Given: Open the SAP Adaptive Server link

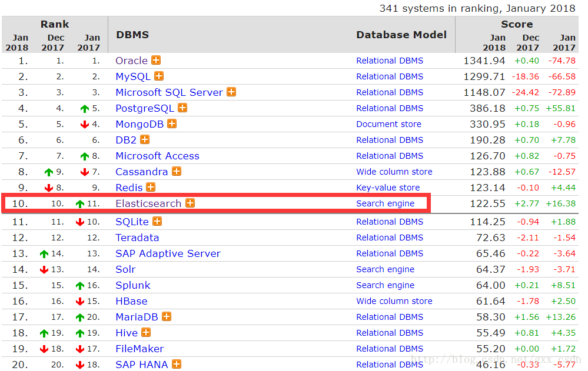Looking at the screenshot, I should (x=168, y=253).
